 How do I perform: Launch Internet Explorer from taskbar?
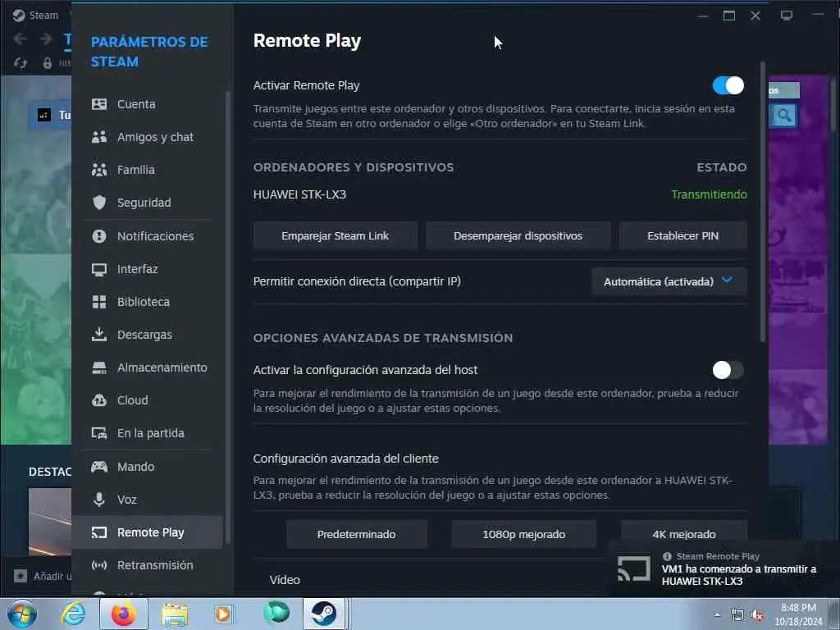pyautogui.click(x=73, y=614)
